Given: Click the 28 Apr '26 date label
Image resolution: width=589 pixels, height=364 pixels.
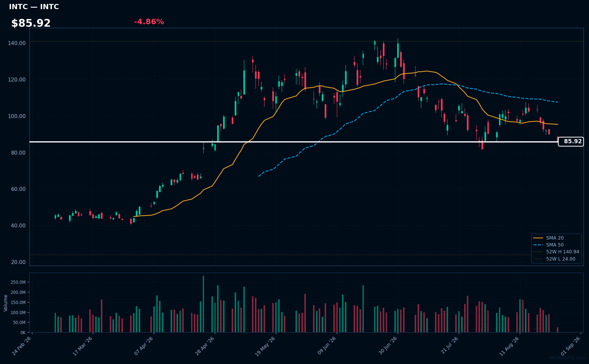Looking at the screenshot, I should coord(204,346).
